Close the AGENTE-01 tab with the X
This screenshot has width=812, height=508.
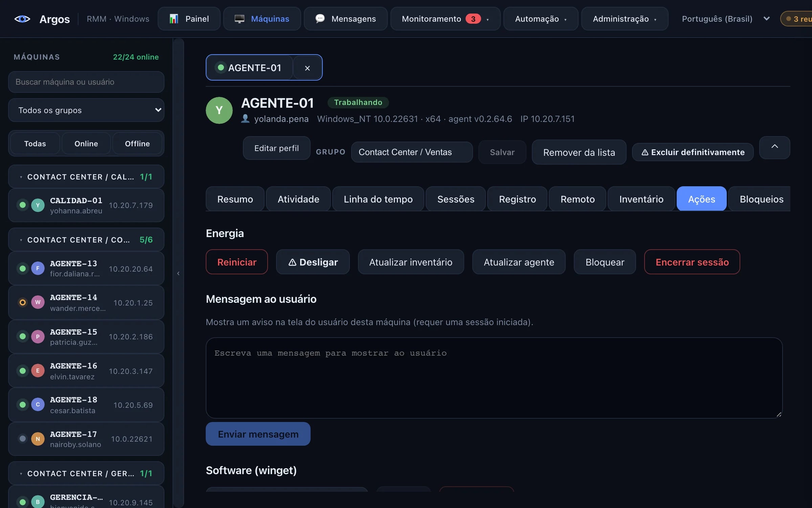pos(307,68)
